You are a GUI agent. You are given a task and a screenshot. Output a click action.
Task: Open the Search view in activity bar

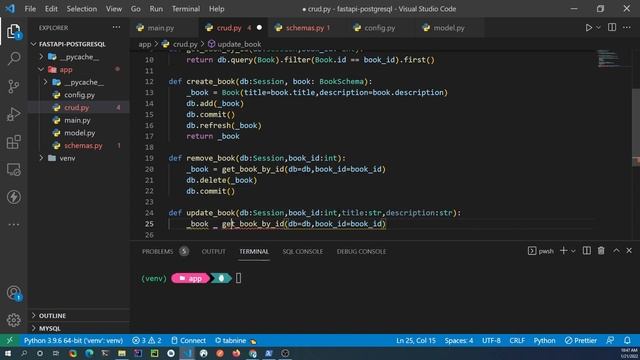[x=13, y=58]
